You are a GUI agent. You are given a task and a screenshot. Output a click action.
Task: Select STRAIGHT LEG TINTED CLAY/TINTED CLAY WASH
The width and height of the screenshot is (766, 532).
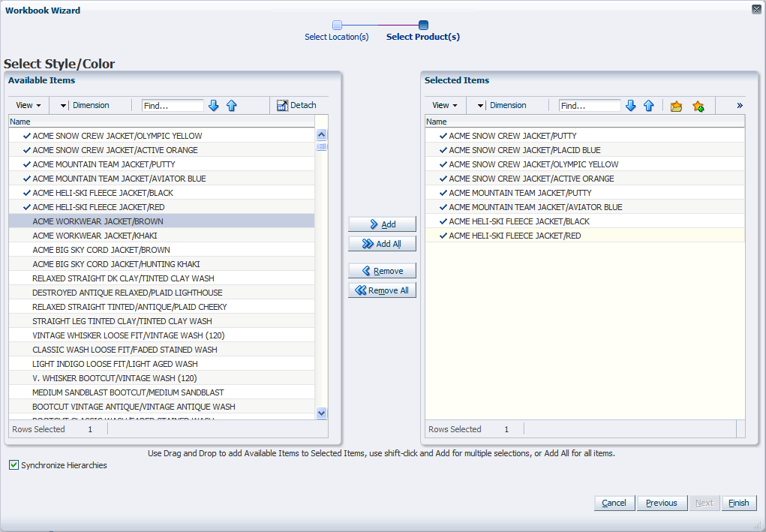(162, 321)
